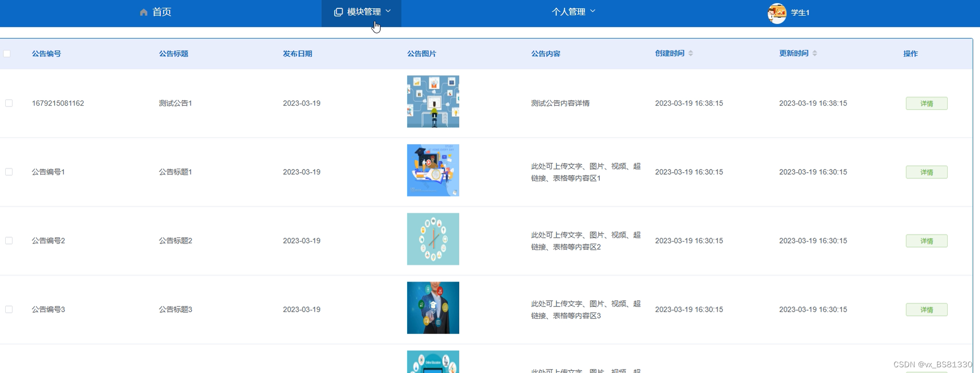Open 详情 for 公告标题3

pyautogui.click(x=926, y=310)
